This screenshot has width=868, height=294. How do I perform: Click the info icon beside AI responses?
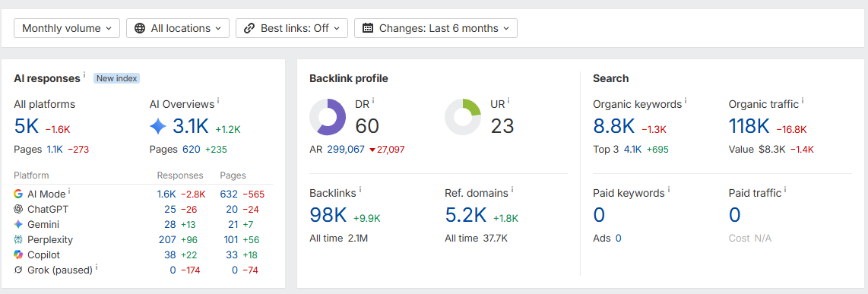(84, 74)
